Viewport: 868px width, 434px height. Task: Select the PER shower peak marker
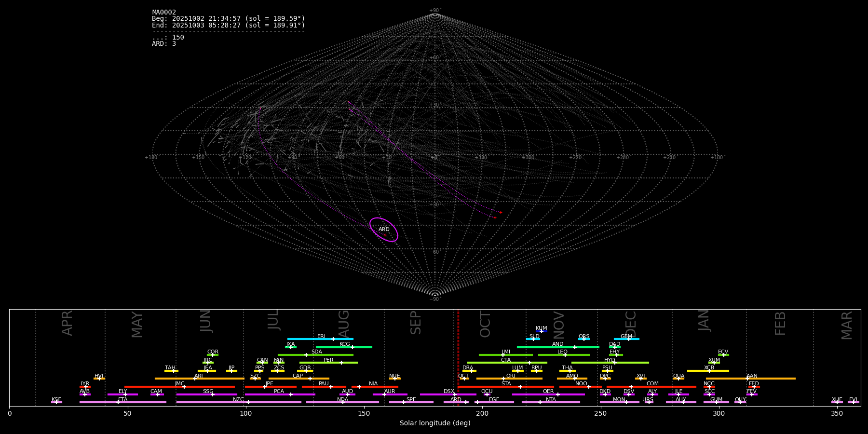pos(341,363)
